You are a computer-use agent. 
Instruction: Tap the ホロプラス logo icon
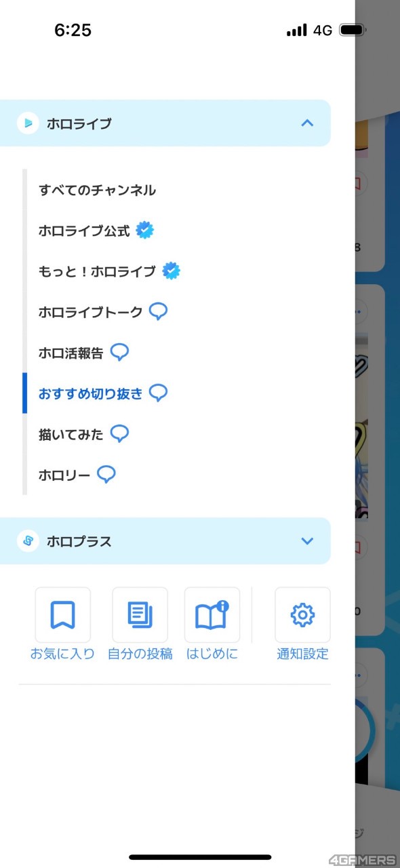pyautogui.click(x=28, y=541)
